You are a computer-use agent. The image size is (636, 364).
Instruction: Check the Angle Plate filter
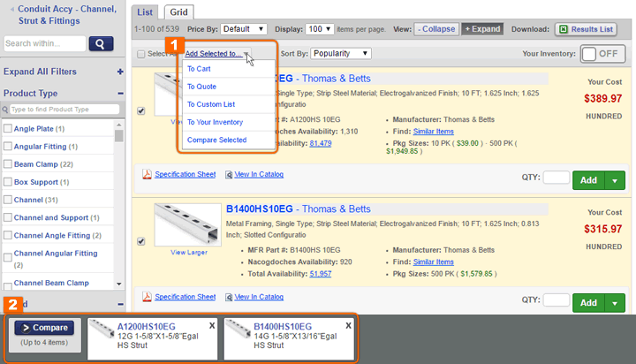pyautogui.click(x=8, y=129)
